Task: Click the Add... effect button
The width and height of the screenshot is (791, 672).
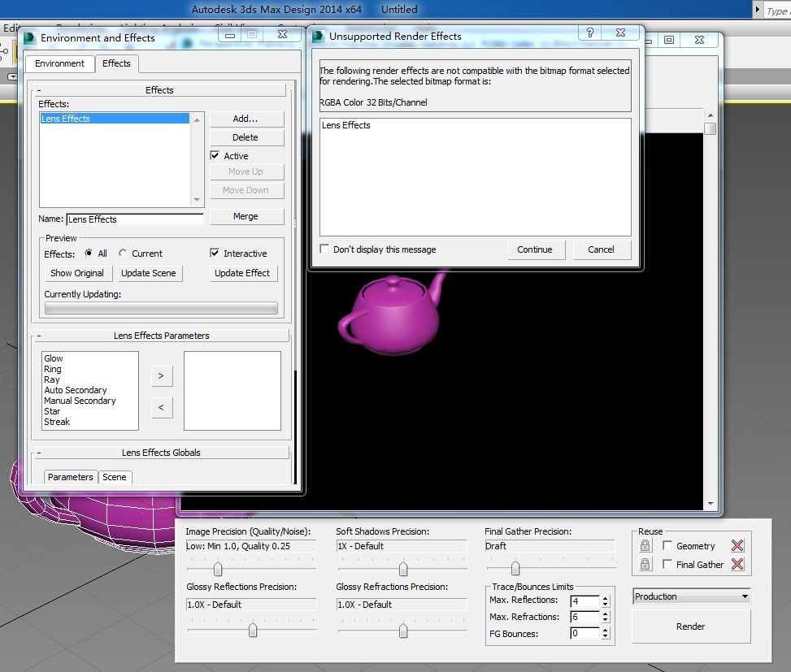Action: (246, 119)
